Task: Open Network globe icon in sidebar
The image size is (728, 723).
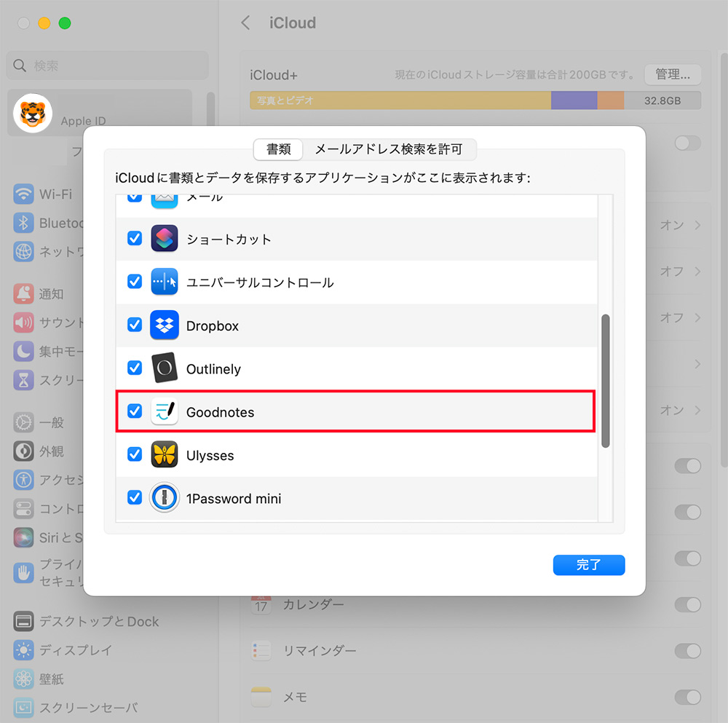Action: (24, 252)
